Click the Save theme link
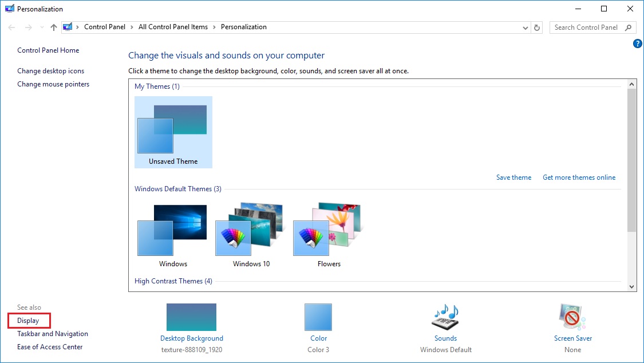This screenshot has width=644, height=363. tap(513, 177)
